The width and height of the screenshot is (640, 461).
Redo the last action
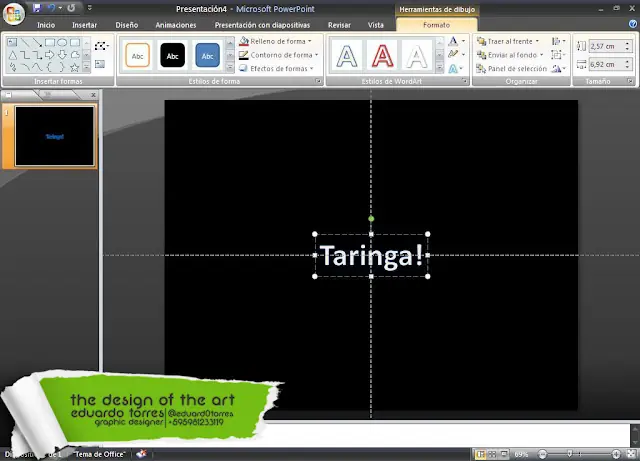point(71,8)
